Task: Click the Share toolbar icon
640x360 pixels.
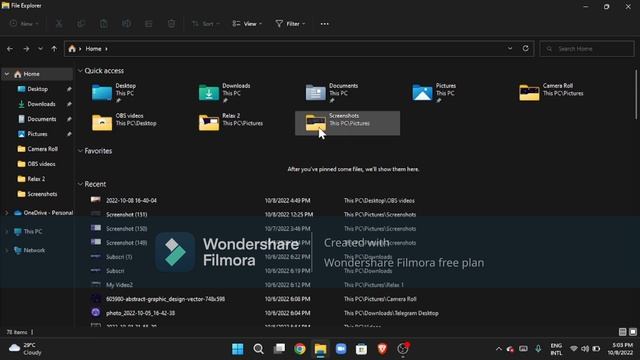Action: pos(149,24)
